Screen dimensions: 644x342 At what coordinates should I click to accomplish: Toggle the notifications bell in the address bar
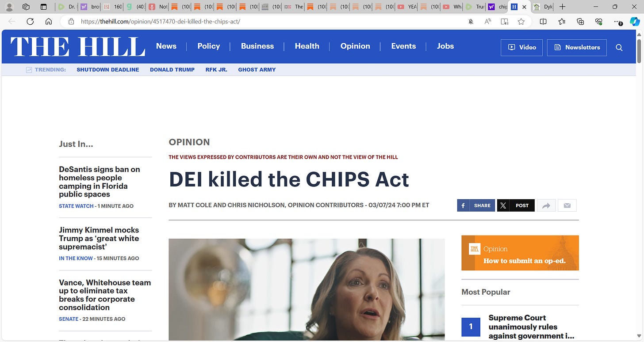pyautogui.click(x=471, y=21)
